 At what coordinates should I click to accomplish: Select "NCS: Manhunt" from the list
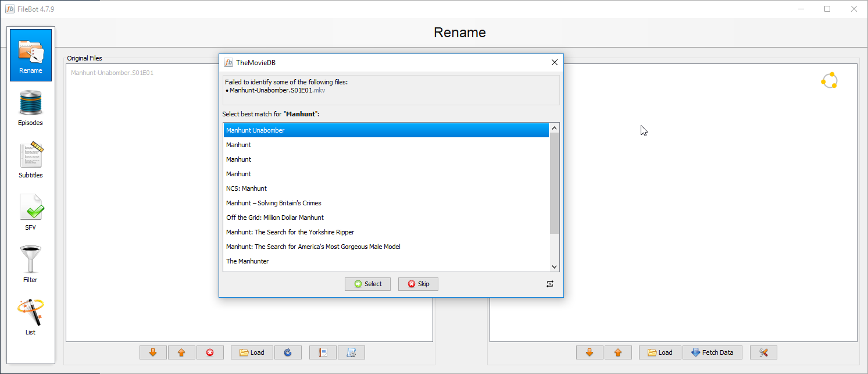pos(386,188)
